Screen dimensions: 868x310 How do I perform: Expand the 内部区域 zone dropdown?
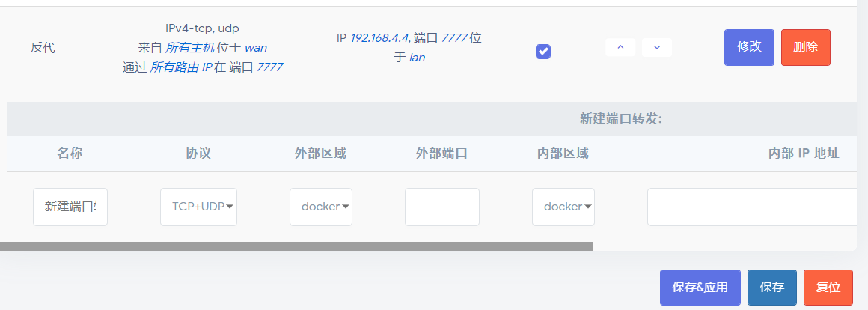tap(563, 207)
